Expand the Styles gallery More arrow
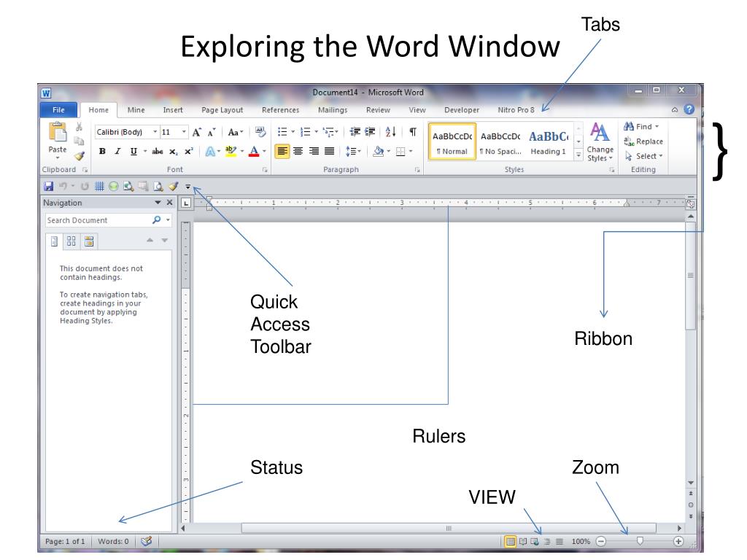 [x=578, y=155]
